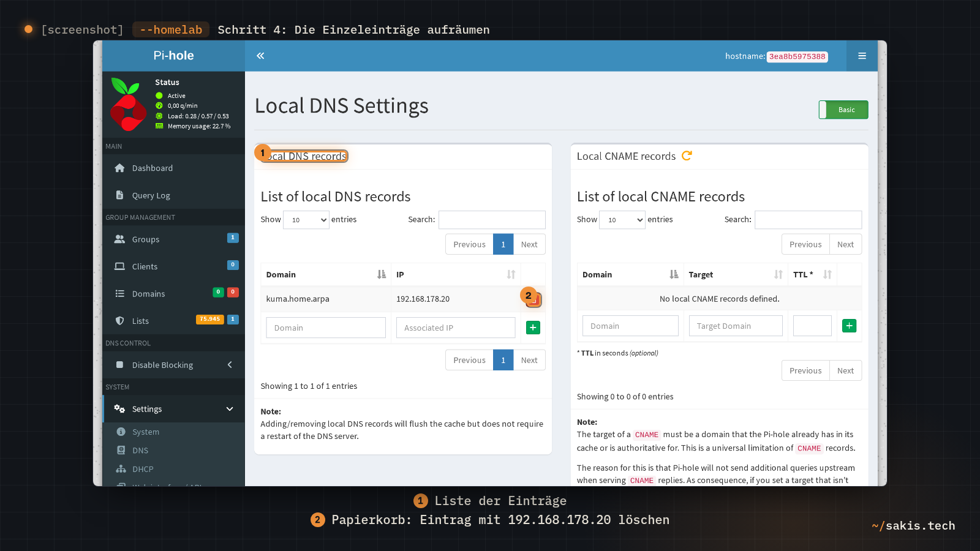Viewport: 980px width, 551px height.
Task: Collapse the Settings menu chevron
Action: coord(230,409)
